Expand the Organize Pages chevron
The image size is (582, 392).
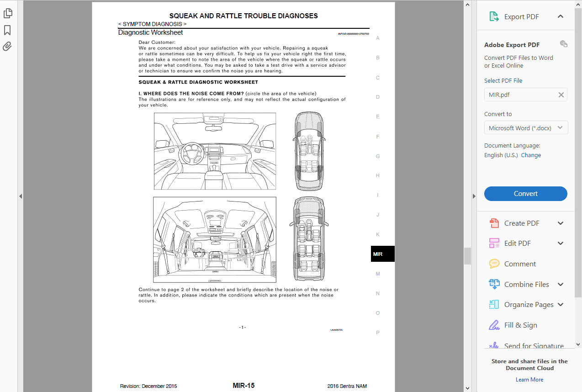click(x=561, y=305)
